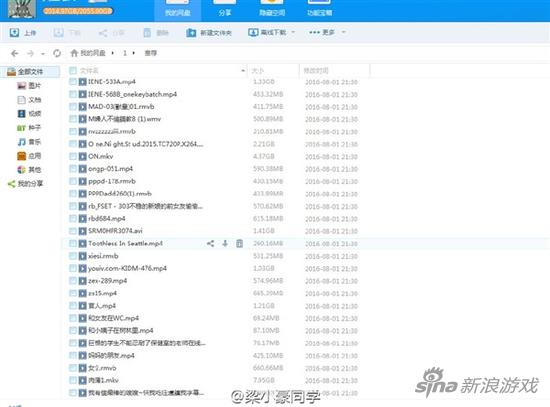Switch to 我的网盘 top tab
550x407 pixels.
tap(178, 11)
